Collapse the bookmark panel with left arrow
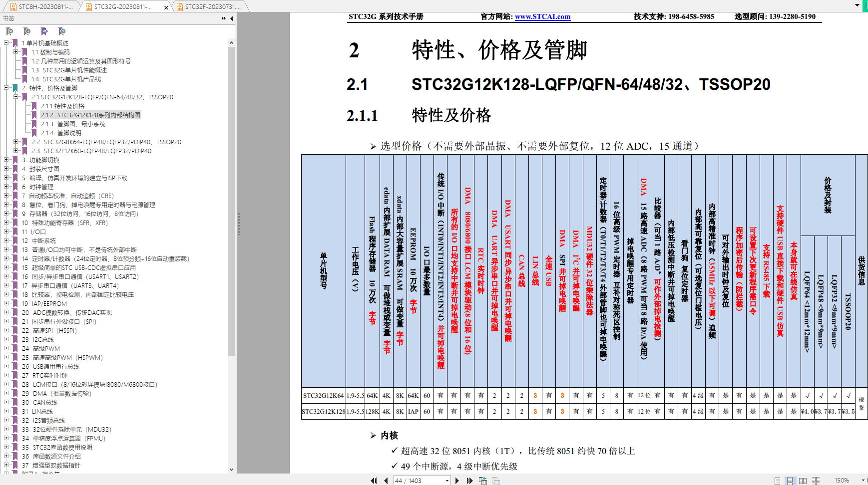868x485 pixels. tap(232, 18)
